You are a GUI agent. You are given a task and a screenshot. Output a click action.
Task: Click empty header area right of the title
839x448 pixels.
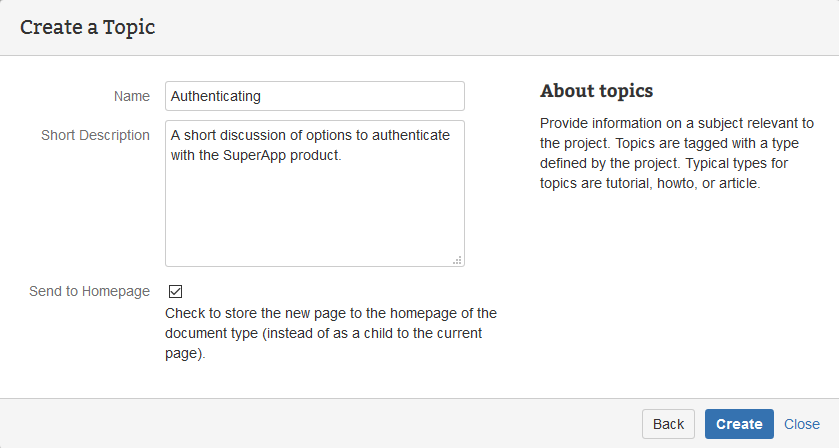click(500, 27)
